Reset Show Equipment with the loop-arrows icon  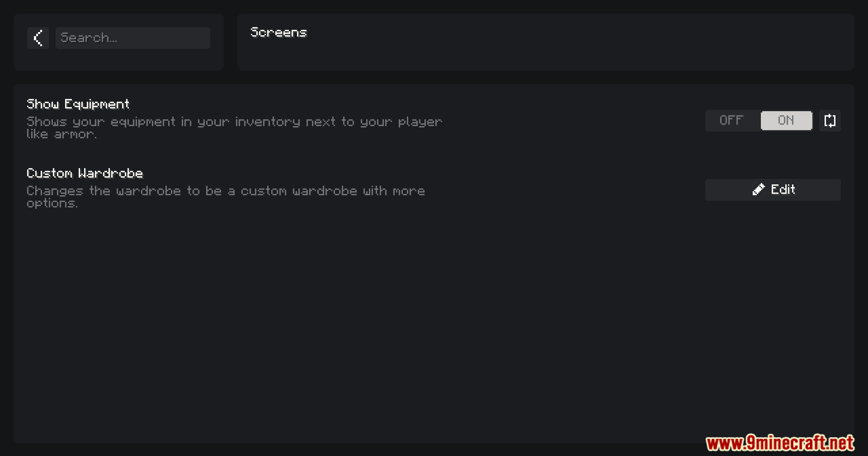coord(830,121)
